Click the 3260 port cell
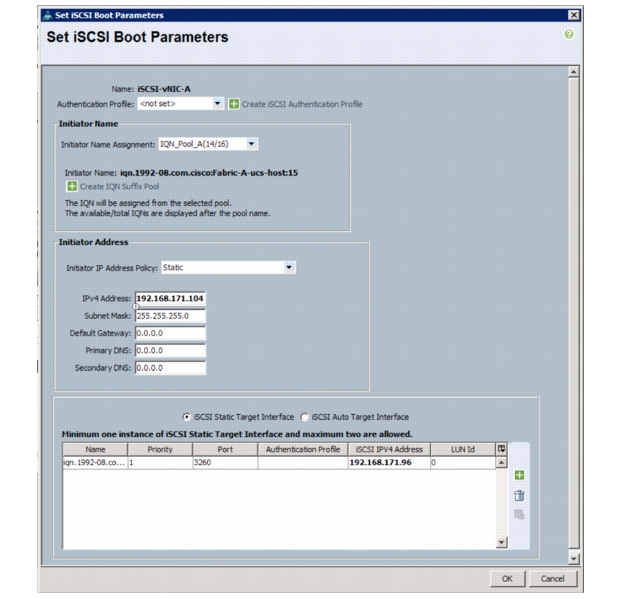 (x=225, y=462)
